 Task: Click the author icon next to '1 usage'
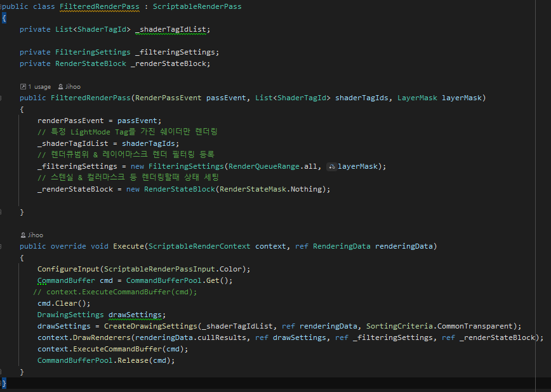pos(60,87)
